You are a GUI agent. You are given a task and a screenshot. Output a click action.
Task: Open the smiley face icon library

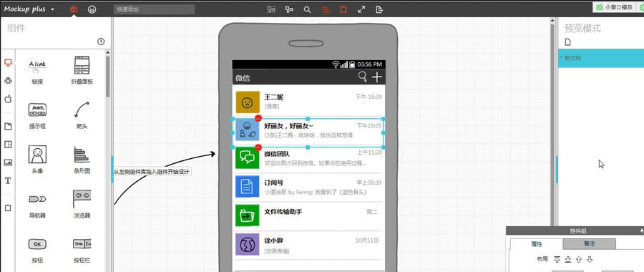(x=92, y=9)
